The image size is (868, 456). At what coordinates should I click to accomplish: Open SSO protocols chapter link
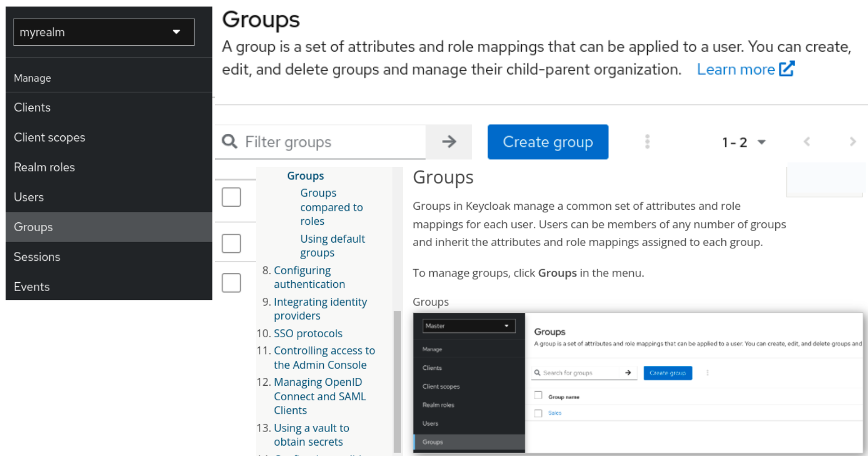pos(308,333)
